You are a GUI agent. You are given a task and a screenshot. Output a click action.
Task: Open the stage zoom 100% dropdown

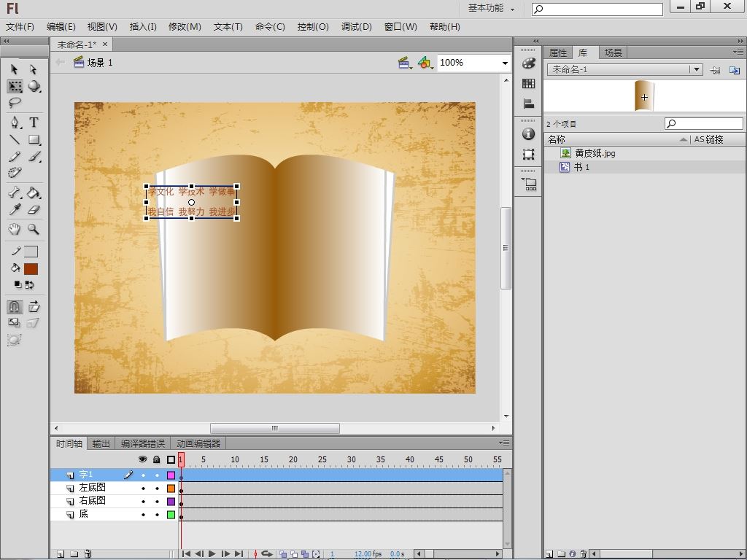504,63
